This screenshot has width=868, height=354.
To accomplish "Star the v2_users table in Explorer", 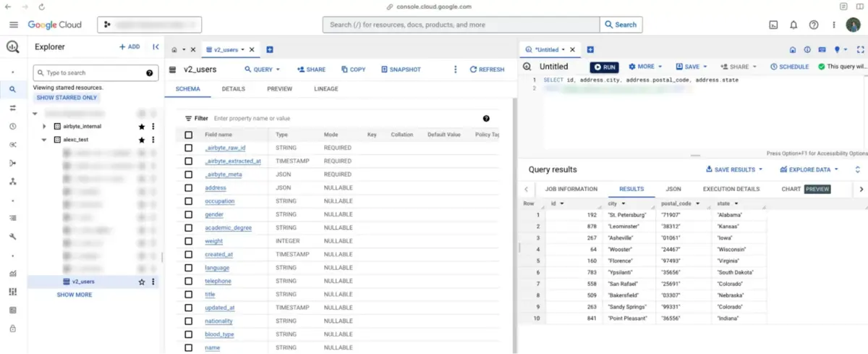I will (x=142, y=282).
